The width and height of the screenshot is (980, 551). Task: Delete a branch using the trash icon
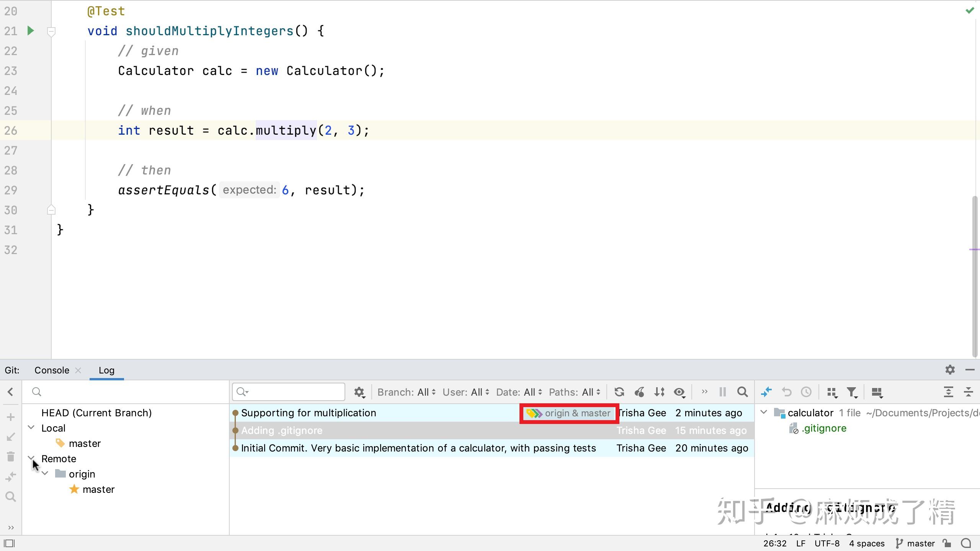[x=10, y=456]
